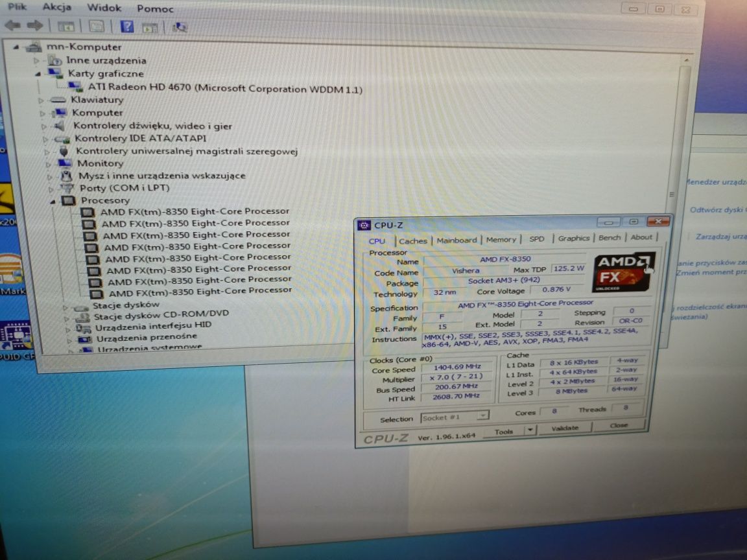Expand the Klawiatury node
Image resolution: width=747 pixels, height=560 pixels.
(40, 100)
